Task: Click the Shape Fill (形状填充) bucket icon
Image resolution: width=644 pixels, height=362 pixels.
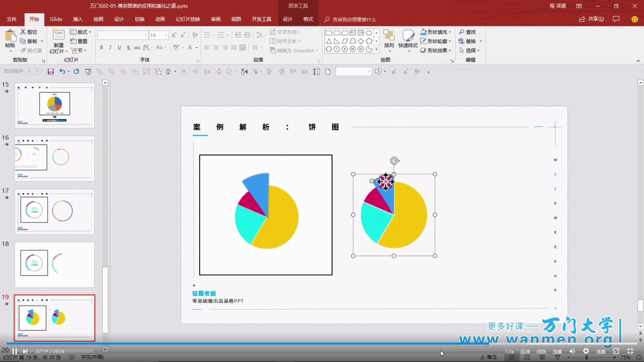Action: 423,32
